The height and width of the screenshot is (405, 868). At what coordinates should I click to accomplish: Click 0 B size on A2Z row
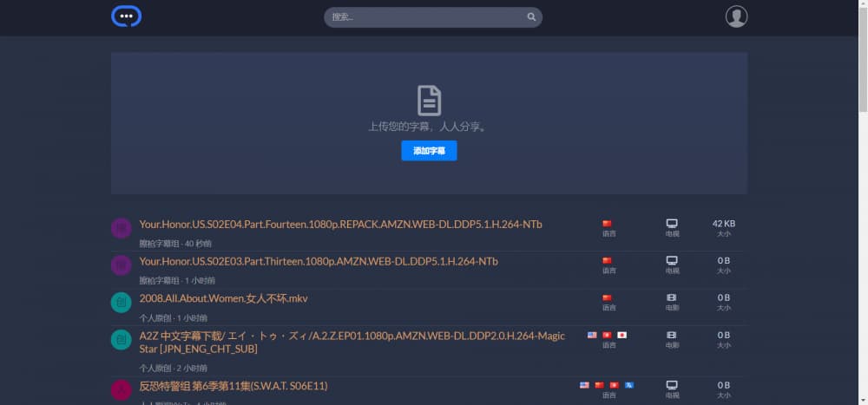click(x=724, y=335)
